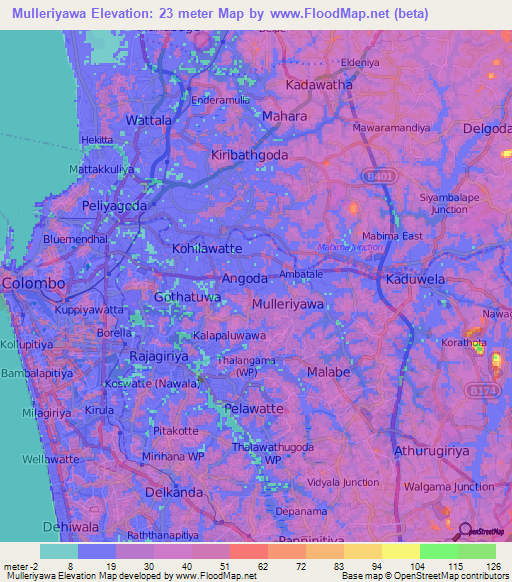Click the Hekitta map label

coord(97,140)
